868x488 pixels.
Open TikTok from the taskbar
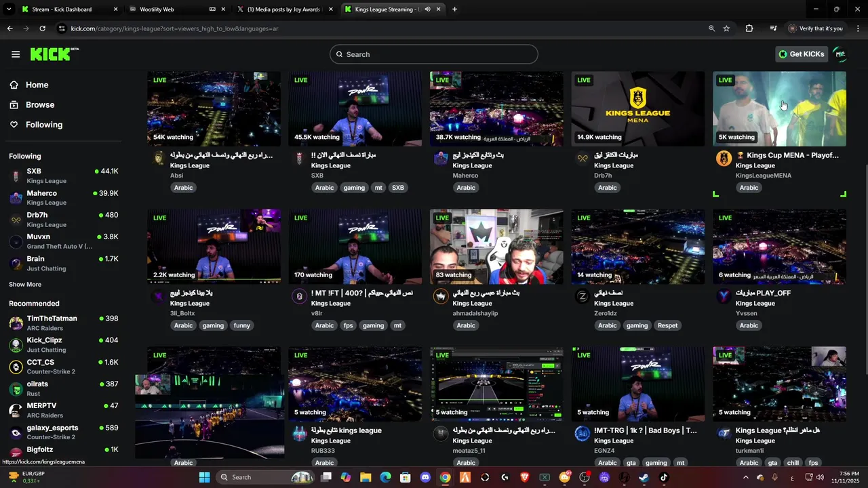pos(664,477)
